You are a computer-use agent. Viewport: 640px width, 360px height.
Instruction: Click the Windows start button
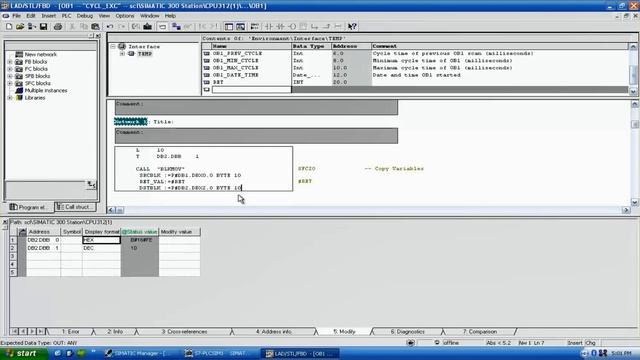[24, 353]
